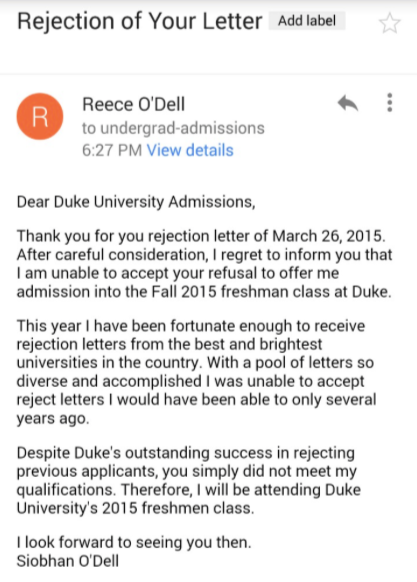
Task: Star this email with the star icon
Action: coord(390,23)
